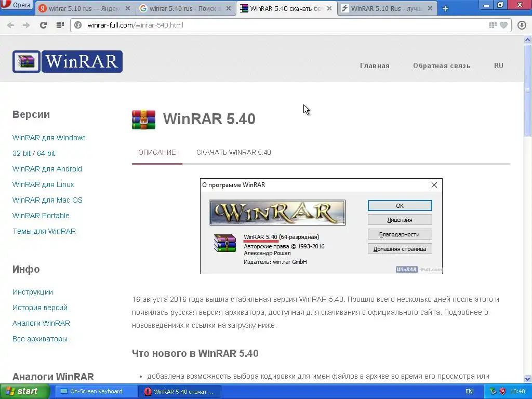Click the vertical scrollbar thumb

(x=527, y=90)
